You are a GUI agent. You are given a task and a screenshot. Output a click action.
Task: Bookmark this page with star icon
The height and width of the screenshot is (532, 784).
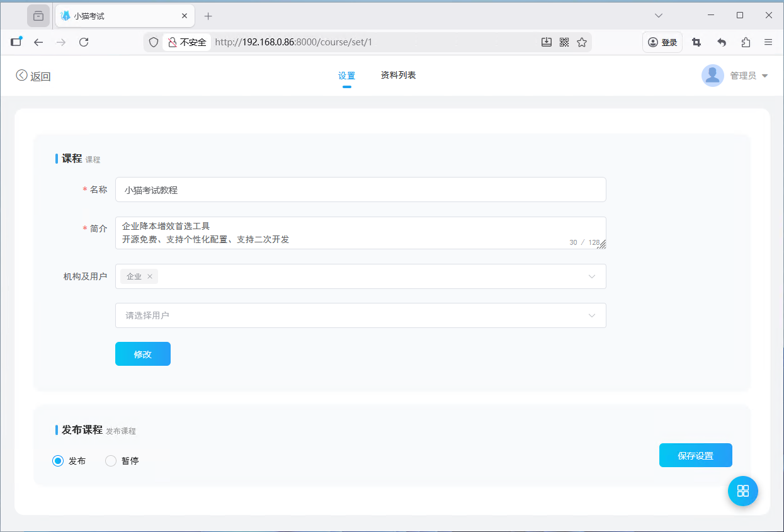point(582,42)
